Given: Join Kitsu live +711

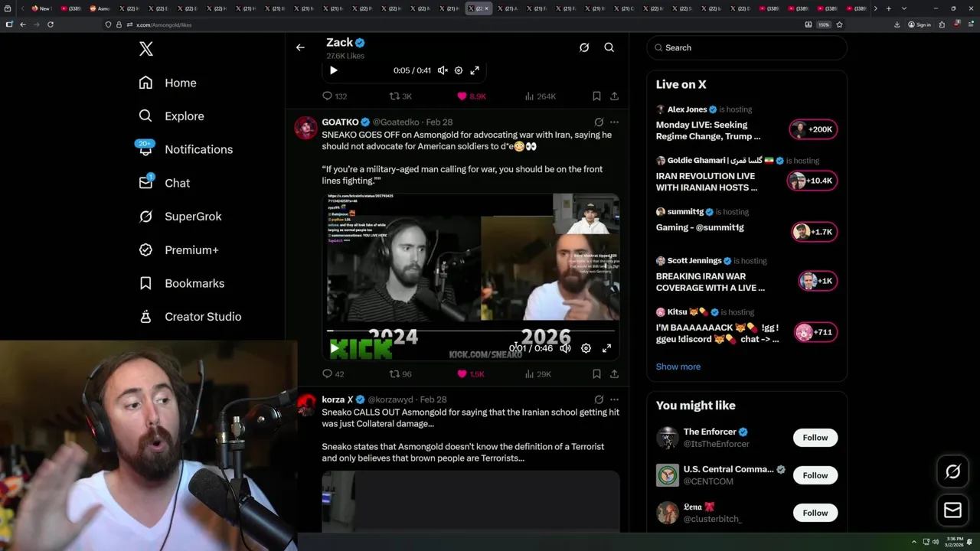Looking at the screenshot, I should pyautogui.click(x=815, y=332).
